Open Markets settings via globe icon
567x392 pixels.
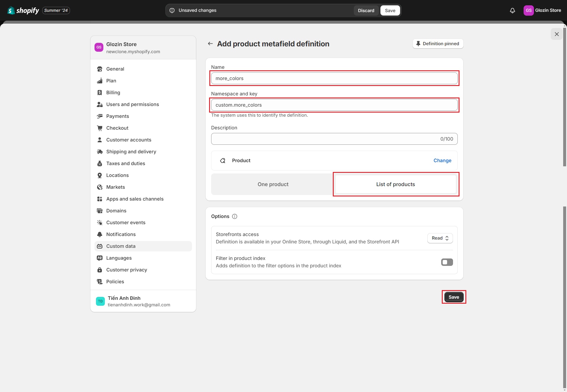tap(100, 187)
